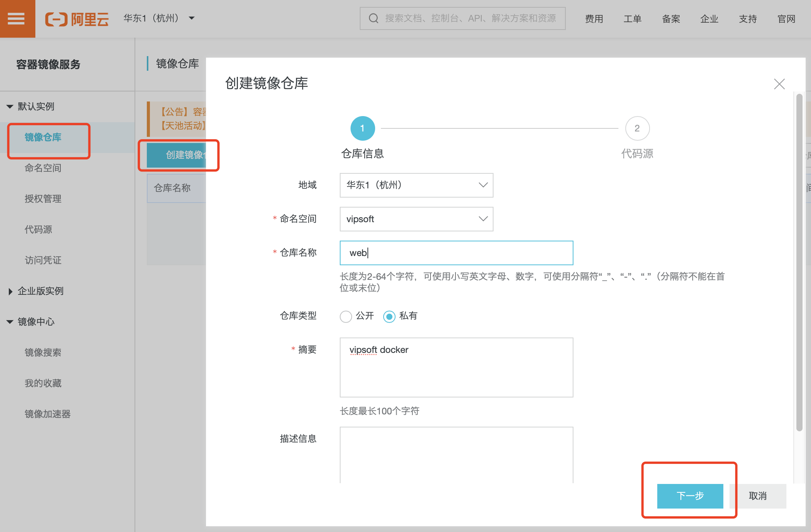Select 镜像搜索 in the sidebar
811x532 pixels.
(x=43, y=352)
